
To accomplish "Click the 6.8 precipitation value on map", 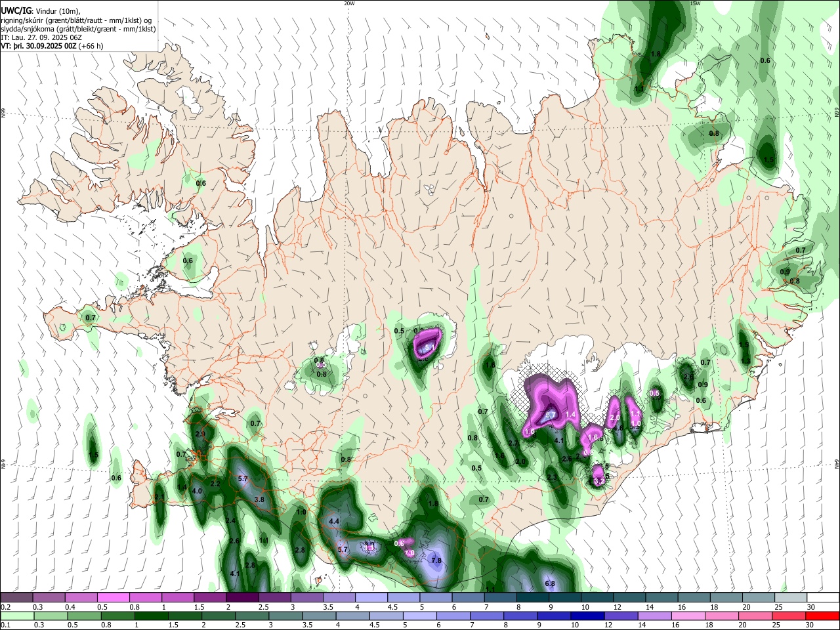I will point(550,583).
